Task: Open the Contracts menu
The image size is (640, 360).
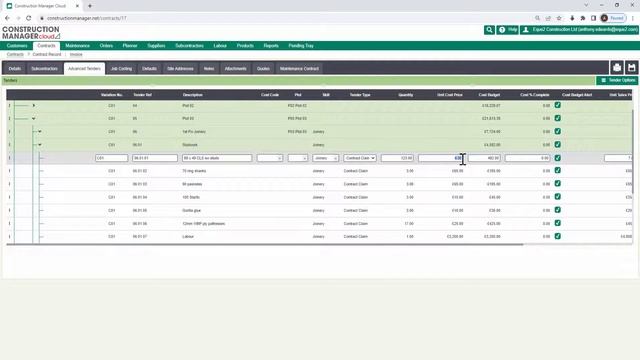Action: click(46, 46)
